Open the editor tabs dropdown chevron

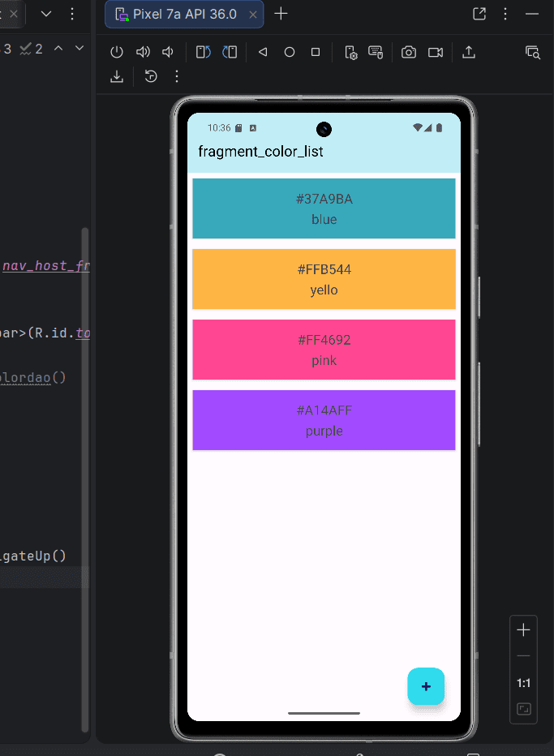pyautogui.click(x=46, y=14)
